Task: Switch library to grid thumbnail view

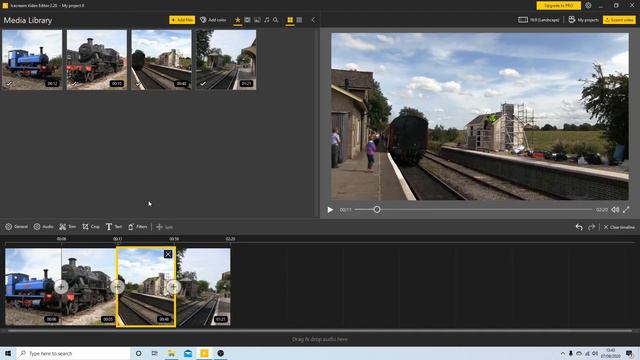Action: tap(290, 20)
